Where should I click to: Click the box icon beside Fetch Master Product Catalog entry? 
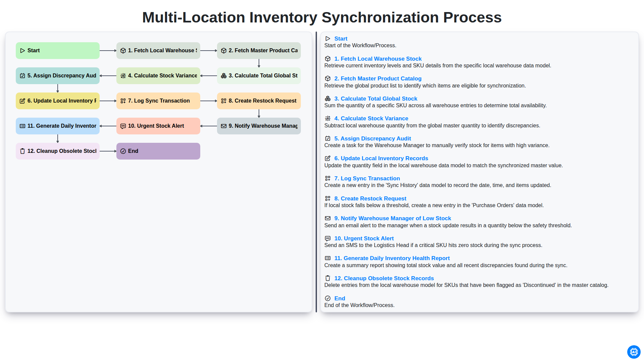coord(328,78)
